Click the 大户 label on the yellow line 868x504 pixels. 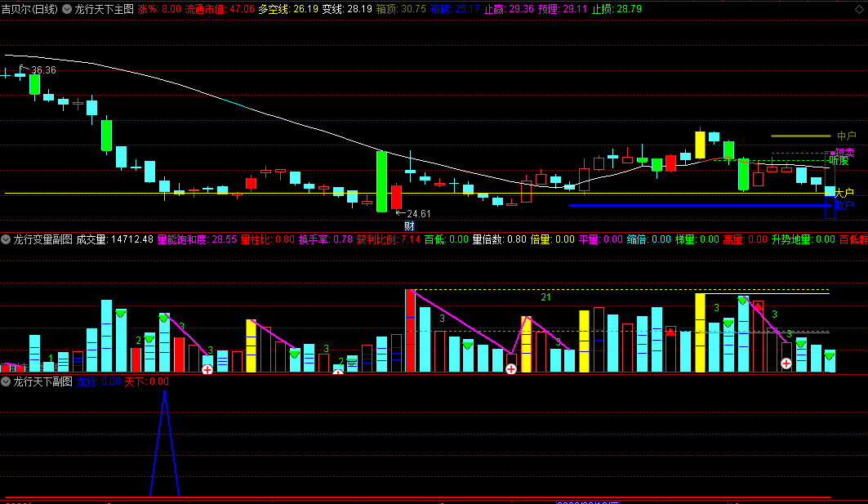[x=844, y=193]
